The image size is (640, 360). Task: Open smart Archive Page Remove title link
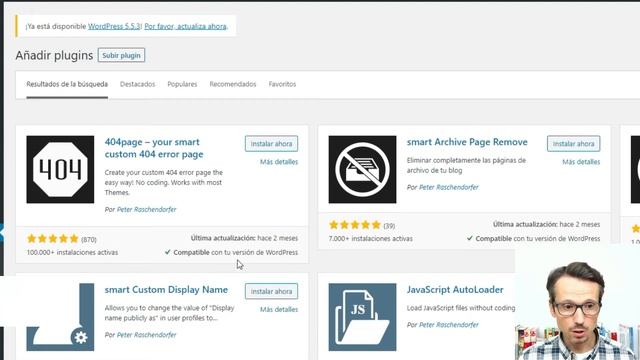pos(467,142)
